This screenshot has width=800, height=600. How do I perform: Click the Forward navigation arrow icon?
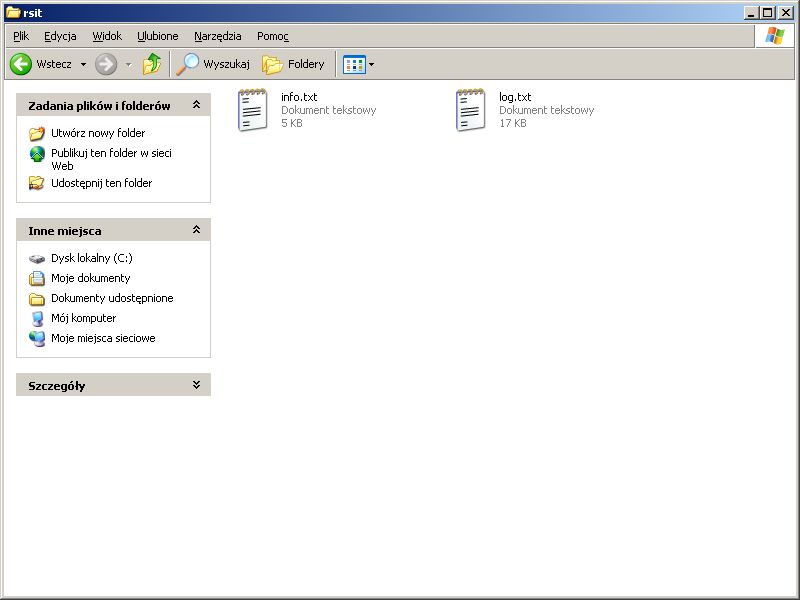(x=106, y=64)
